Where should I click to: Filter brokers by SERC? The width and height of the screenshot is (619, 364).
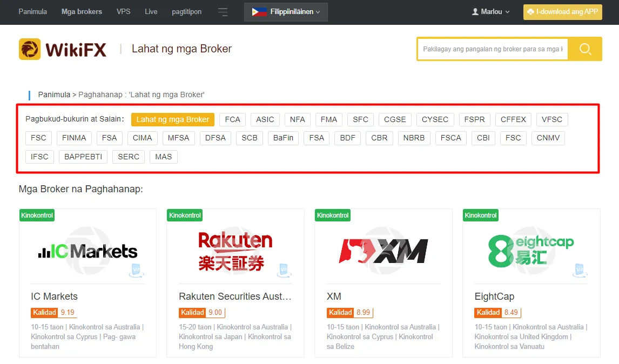coord(129,157)
